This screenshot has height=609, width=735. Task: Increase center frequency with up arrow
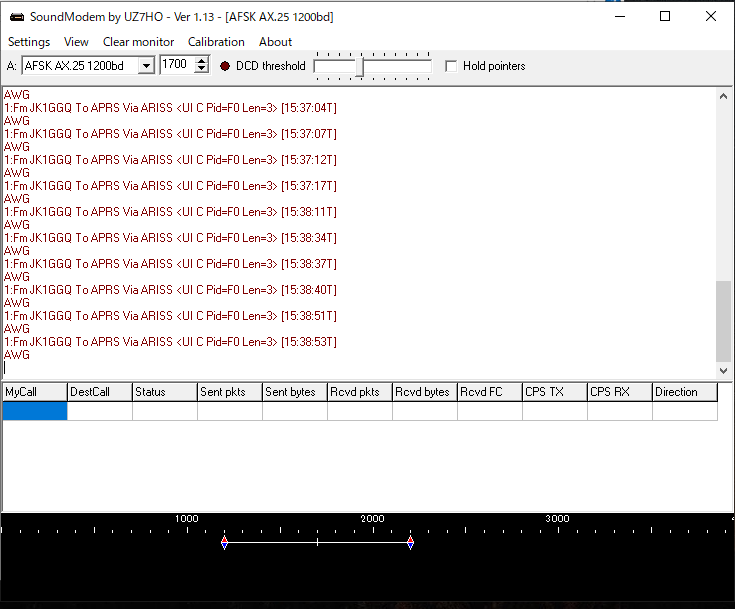click(x=202, y=61)
